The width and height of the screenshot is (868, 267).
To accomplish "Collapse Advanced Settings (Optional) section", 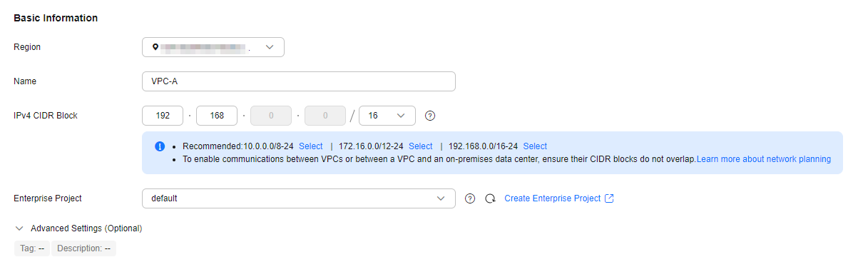I will coord(78,228).
